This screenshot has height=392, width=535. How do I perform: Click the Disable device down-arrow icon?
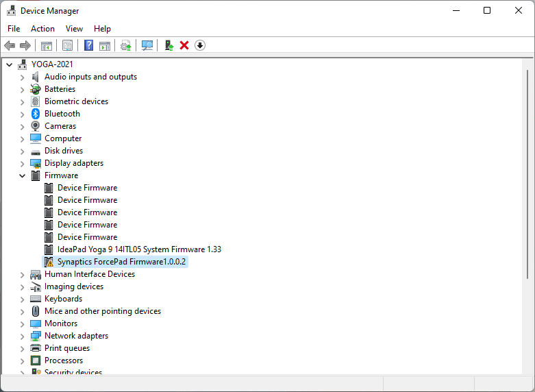[200, 45]
